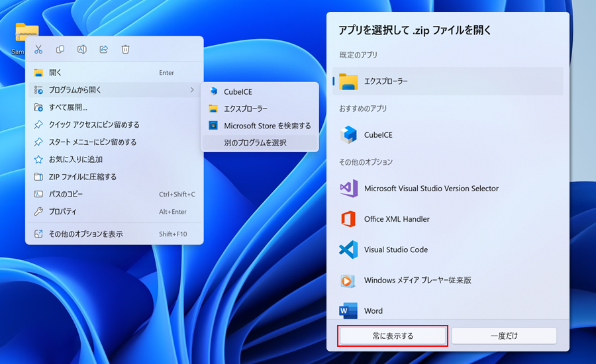This screenshot has height=364, width=596.
Task: Choose スタート メニューにピン留めする
Action: point(115,142)
